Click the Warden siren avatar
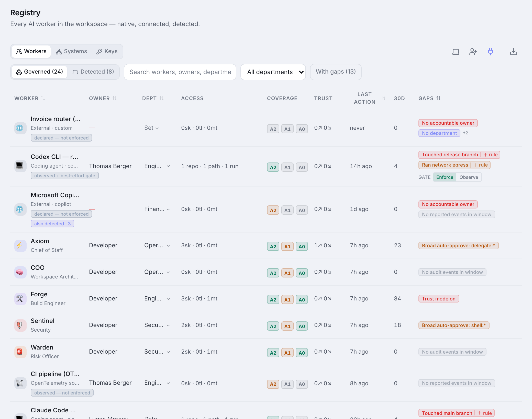 (x=20, y=352)
